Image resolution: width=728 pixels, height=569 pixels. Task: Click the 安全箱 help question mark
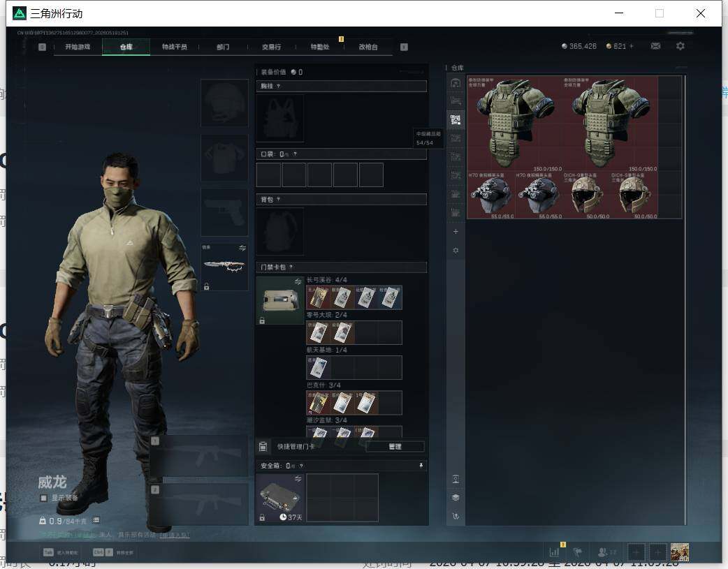(301, 466)
